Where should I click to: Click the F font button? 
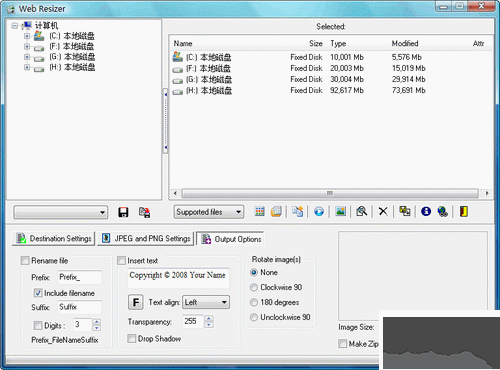136,302
